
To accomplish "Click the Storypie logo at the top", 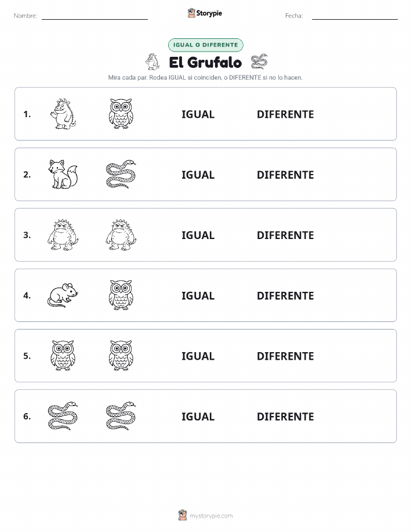I will [205, 13].
